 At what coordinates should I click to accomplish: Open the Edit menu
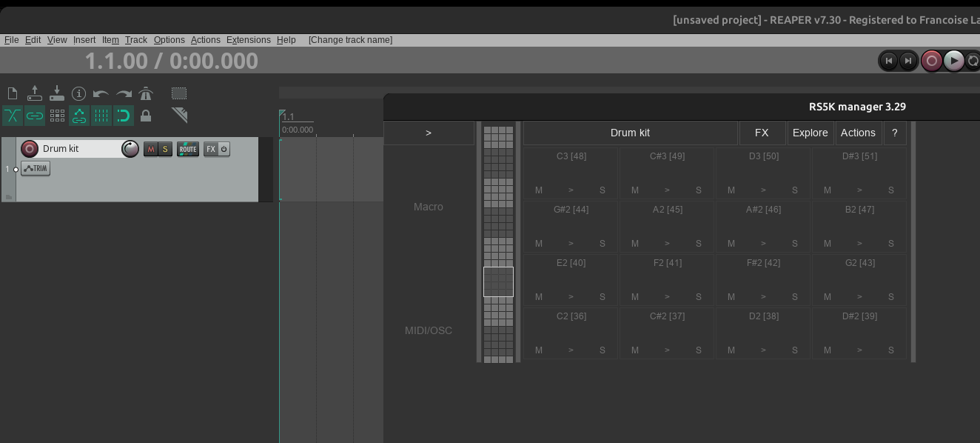coord(33,40)
